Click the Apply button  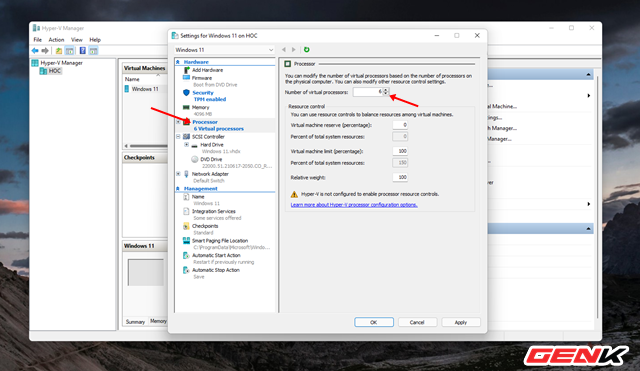[461, 322]
